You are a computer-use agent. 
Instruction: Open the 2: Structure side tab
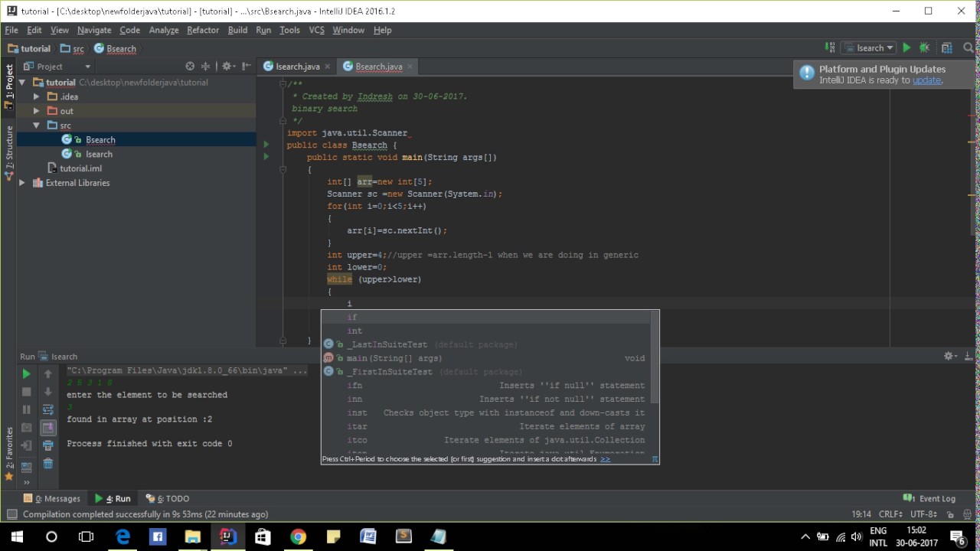click(8, 152)
